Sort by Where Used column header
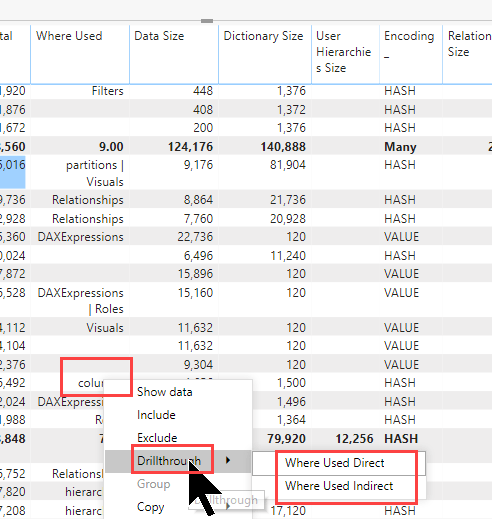This screenshot has height=519, width=492. pos(69,36)
